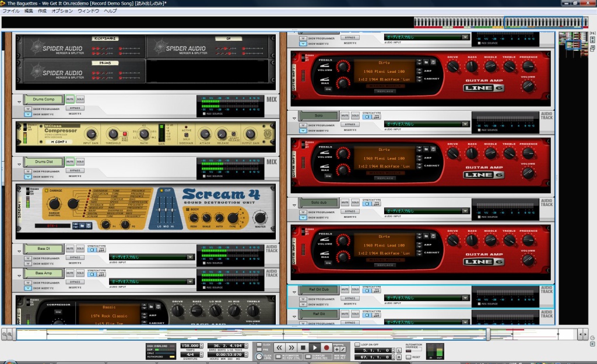Viewport: 597px width, 364px height.
Task: Collapse the Bass DI track device
Action: tap(19, 251)
